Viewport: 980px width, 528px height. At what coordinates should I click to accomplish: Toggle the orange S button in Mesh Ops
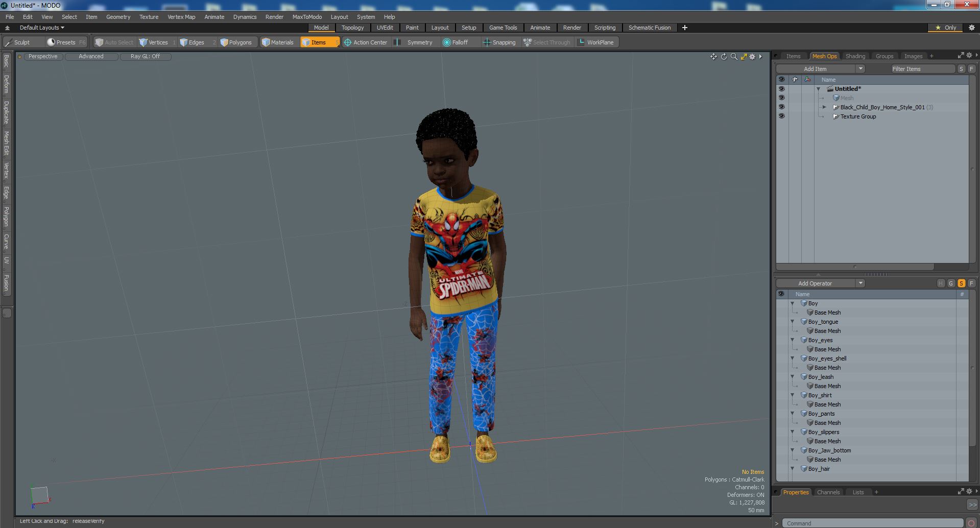[x=961, y=283]
